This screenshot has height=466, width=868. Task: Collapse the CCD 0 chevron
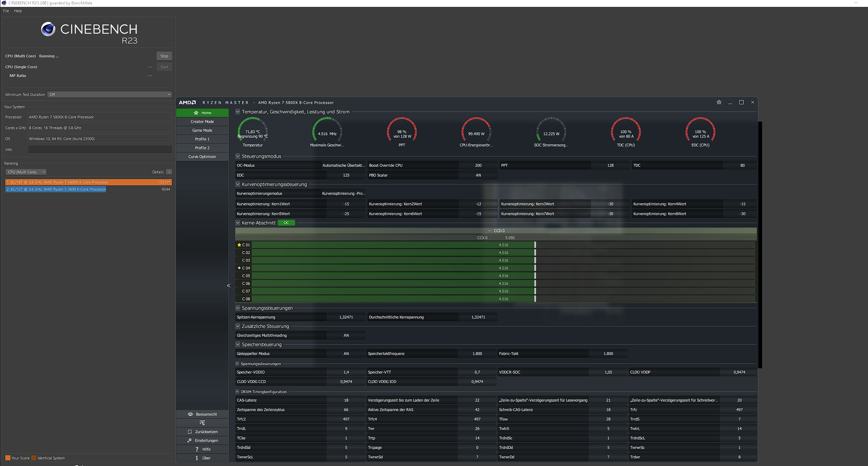pyautogui.click(x=489, y=231)
